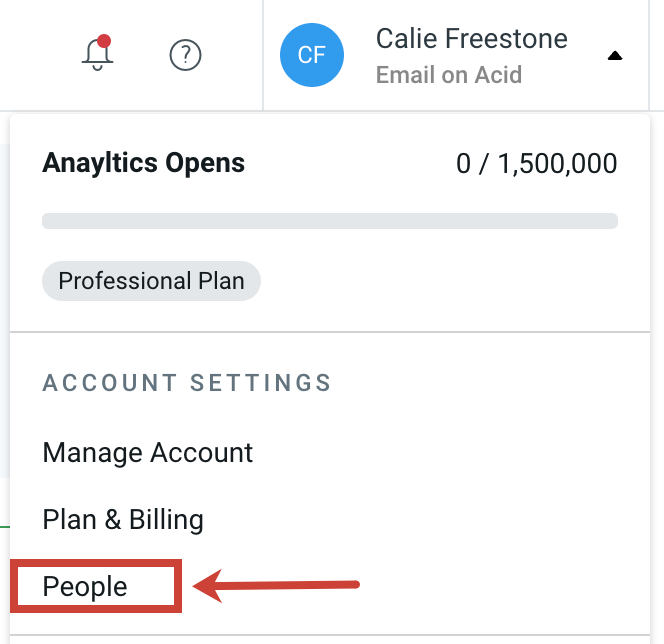Click the Calie Freestone user name

(471, 39)
